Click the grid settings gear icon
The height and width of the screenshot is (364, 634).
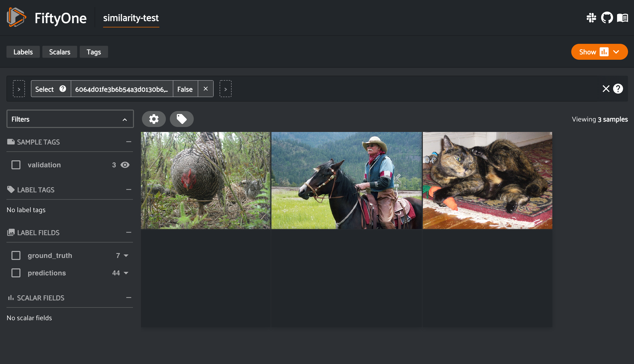pos(154,119)
